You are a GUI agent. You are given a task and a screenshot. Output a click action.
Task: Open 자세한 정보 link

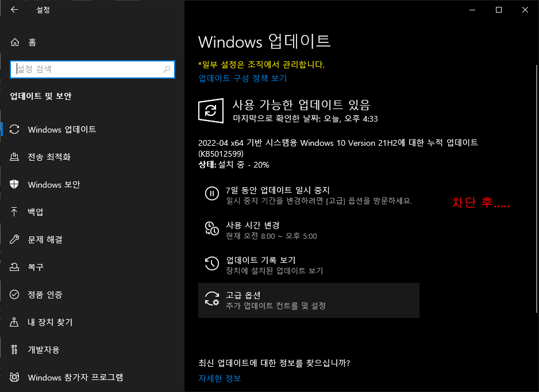220,378
